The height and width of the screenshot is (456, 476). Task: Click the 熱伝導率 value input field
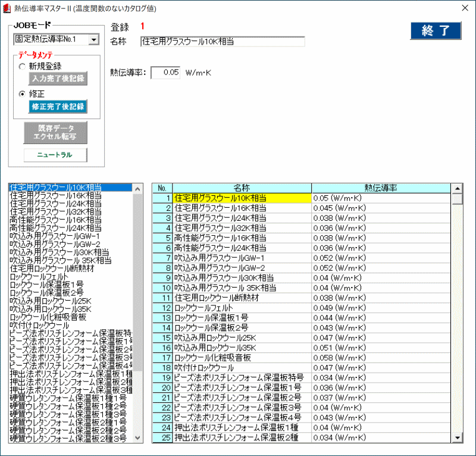(x=165, y=73)
